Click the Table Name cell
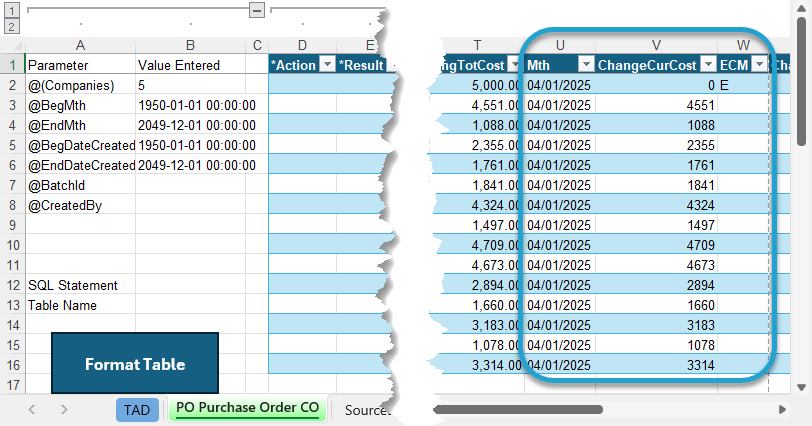This screenshot has width=812, height=426. click(80, 305)
